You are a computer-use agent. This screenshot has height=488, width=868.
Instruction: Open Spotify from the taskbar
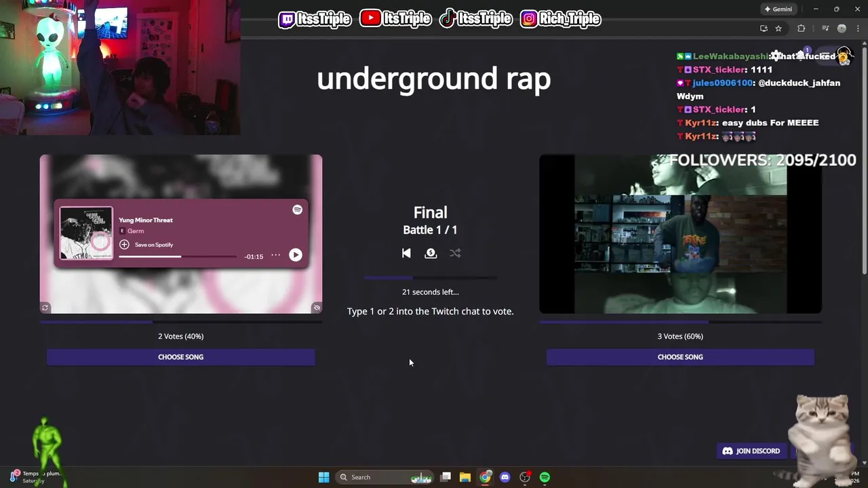[545, 477]
